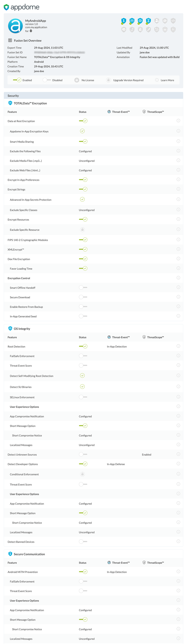Collapse the OS Integrity section header
Viewport: 187px width, 644px height.
[x=22, y=329]
